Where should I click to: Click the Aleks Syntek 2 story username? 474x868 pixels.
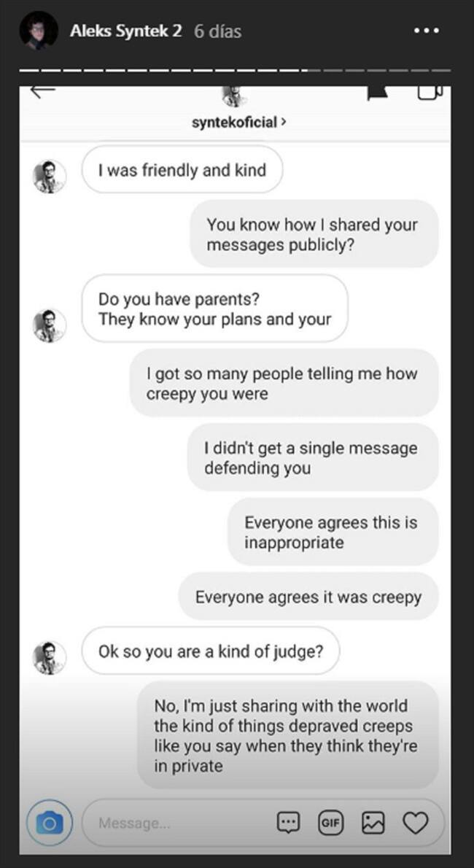point(126,31)
